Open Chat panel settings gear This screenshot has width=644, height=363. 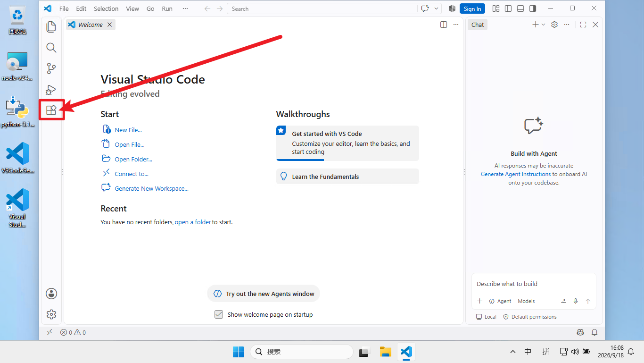(554, 25)
